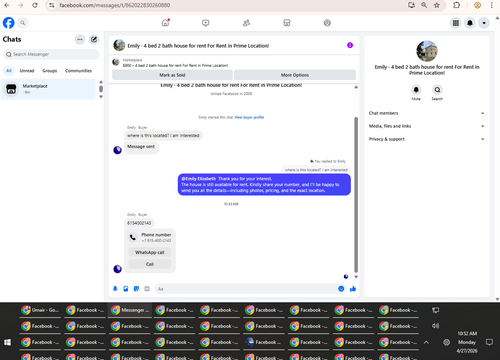The height and width of the screenshot is (360, 500).
Task: Open the View buyer profile link
Action: [x=249, y=117]
